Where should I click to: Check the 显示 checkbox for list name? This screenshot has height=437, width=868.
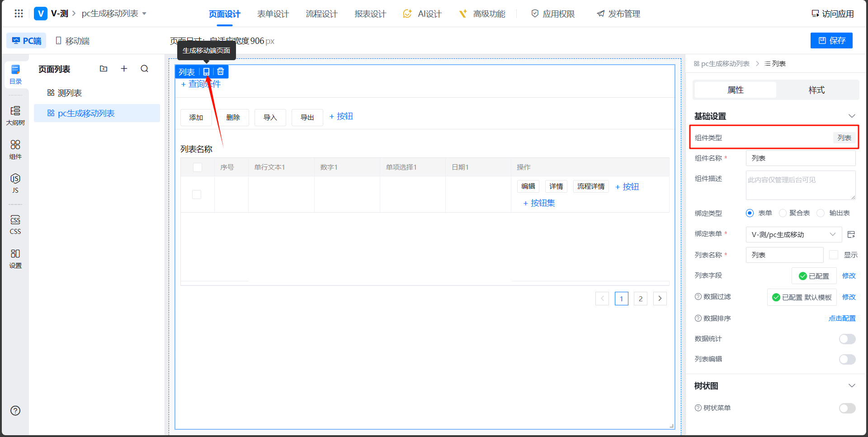pyautogui.click(x=834, y=255)
